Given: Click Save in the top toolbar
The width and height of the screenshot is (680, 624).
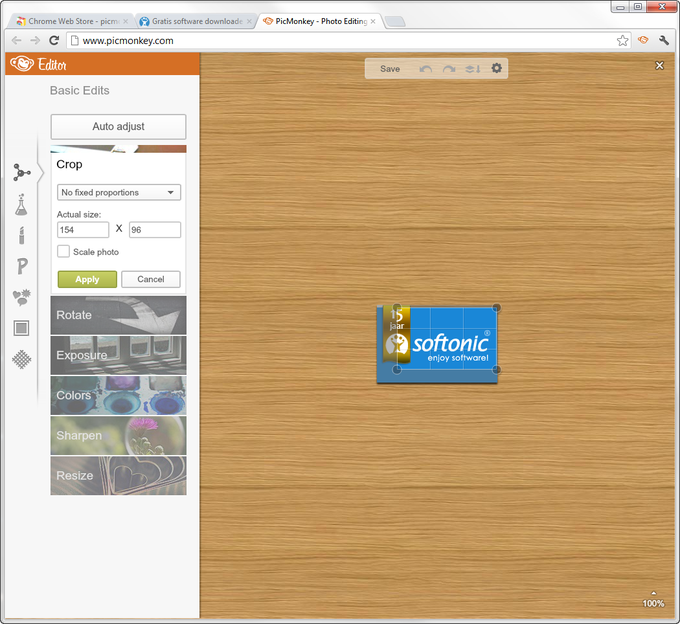Looking at the screenshot, I should pyautogui.click(x=390, y=69).
